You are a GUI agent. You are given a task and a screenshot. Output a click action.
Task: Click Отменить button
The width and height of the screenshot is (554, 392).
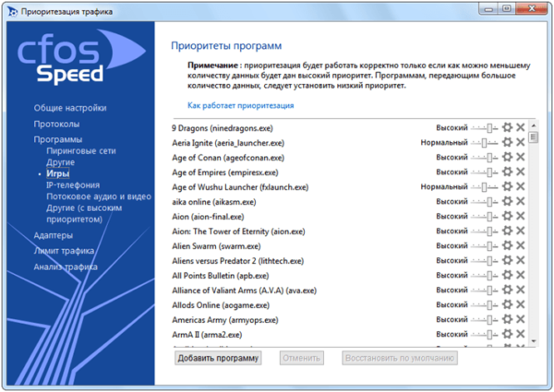click(x=301, y=358)
